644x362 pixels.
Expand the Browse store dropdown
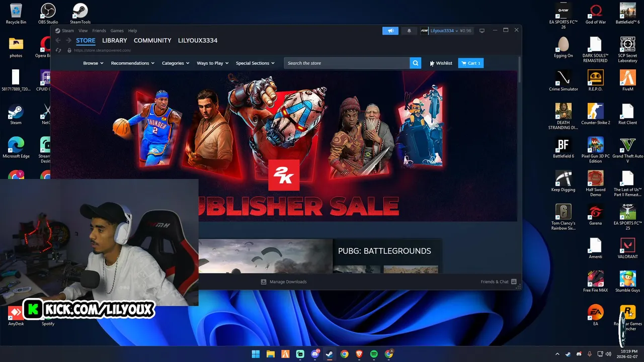click(93, 63)
